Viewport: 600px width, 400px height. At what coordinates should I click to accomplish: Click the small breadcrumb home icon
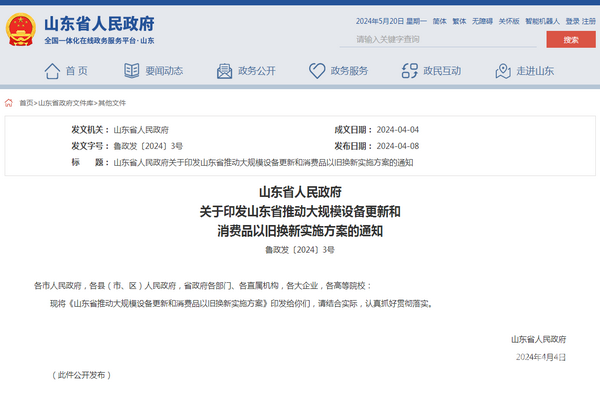[10, 103]
